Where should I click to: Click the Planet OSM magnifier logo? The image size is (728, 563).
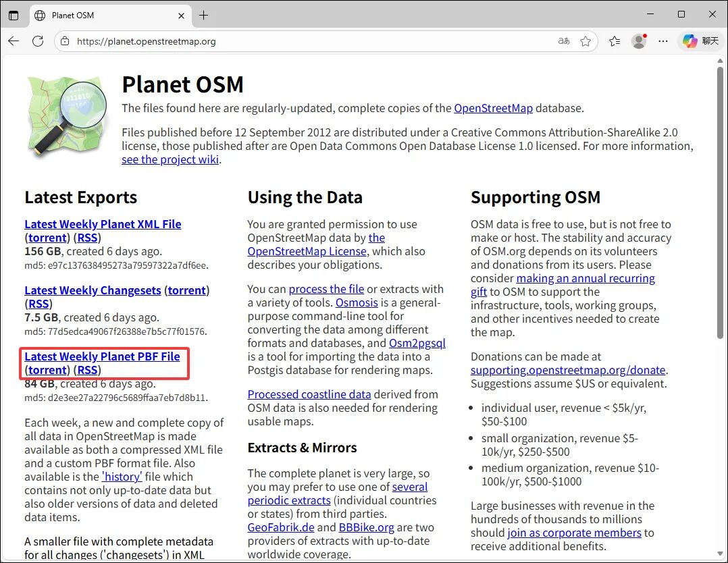68,116
